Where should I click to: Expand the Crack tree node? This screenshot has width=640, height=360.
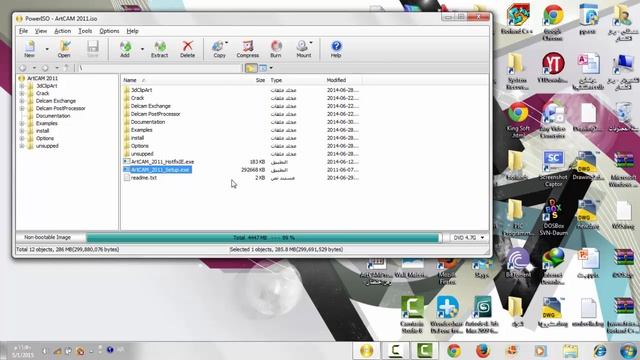pyautogui.click(x=22, y=93)
